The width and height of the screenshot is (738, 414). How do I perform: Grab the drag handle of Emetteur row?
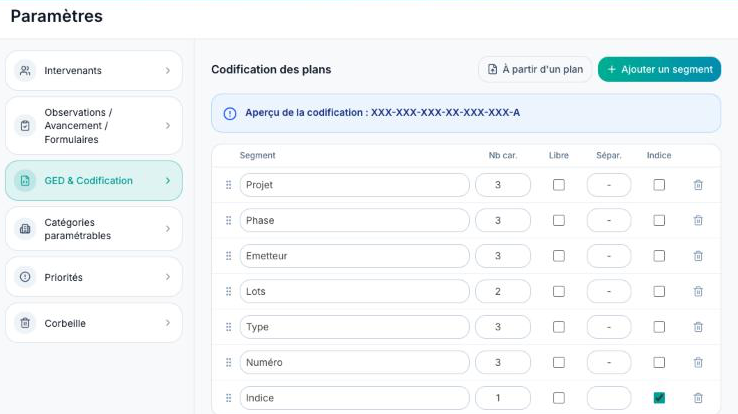[228, 256]
